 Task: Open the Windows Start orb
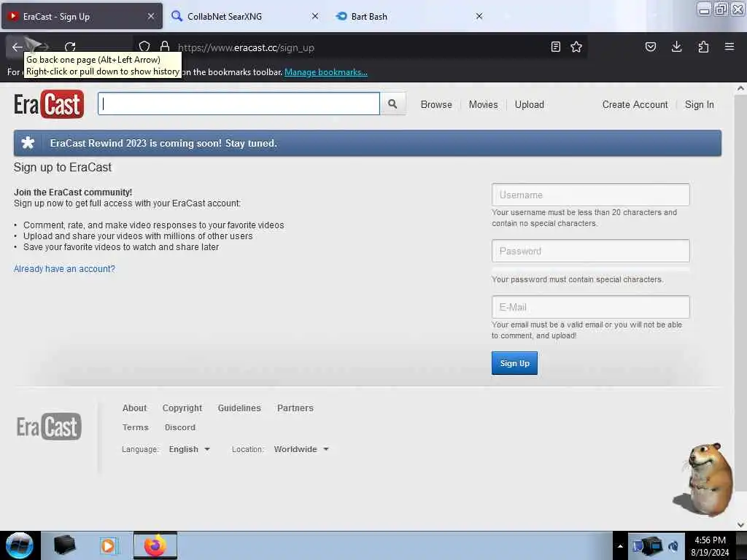coord(20,545)
